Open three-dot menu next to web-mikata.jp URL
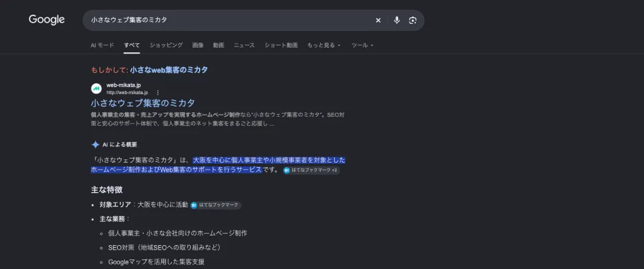This screenshot has width=644, height=269. 158,92
